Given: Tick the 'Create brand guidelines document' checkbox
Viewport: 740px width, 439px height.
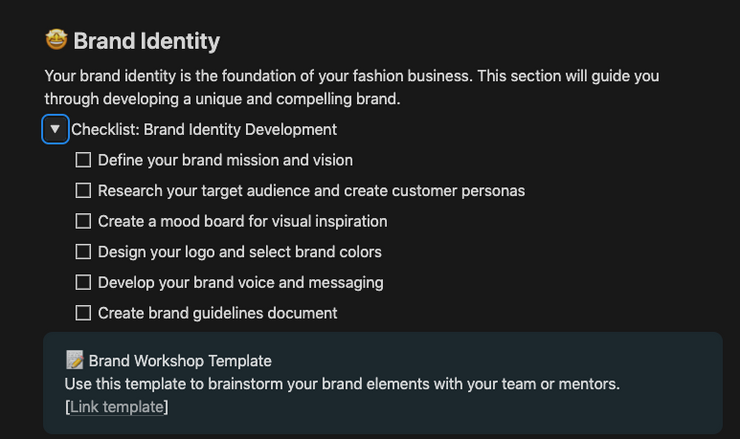Looking at the screenshot, I should coord(83,313).
